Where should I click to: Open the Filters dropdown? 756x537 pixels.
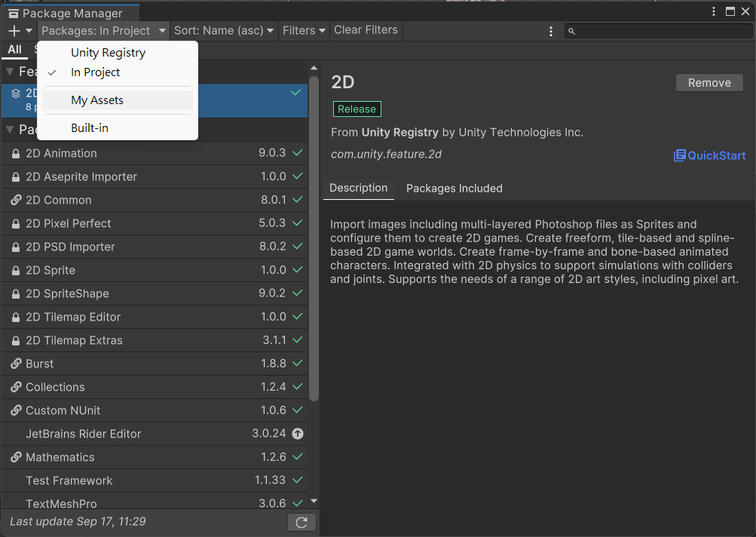304,31
